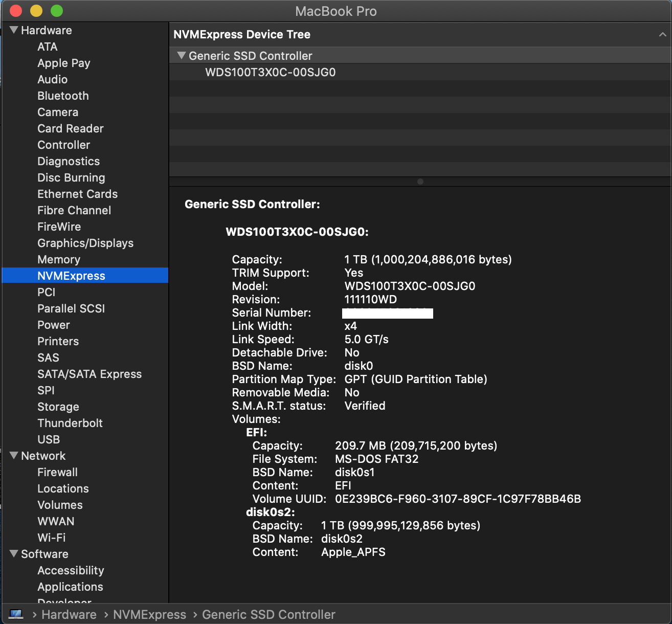Image resolution: width=672 pixels, height=624 pixels.
Task: Click the GPT (GUID Partition Table) value
Action: 416,379
